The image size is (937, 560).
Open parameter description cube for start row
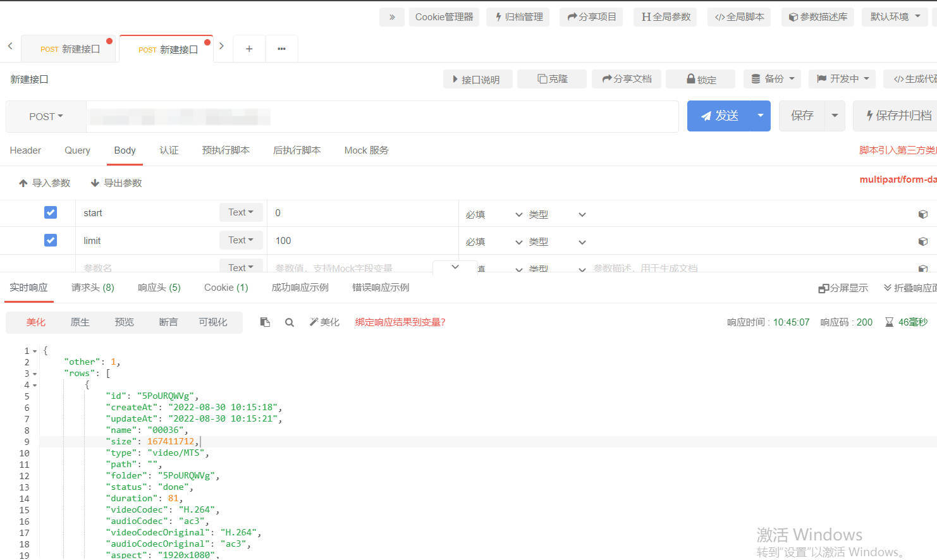pos(923,214)
